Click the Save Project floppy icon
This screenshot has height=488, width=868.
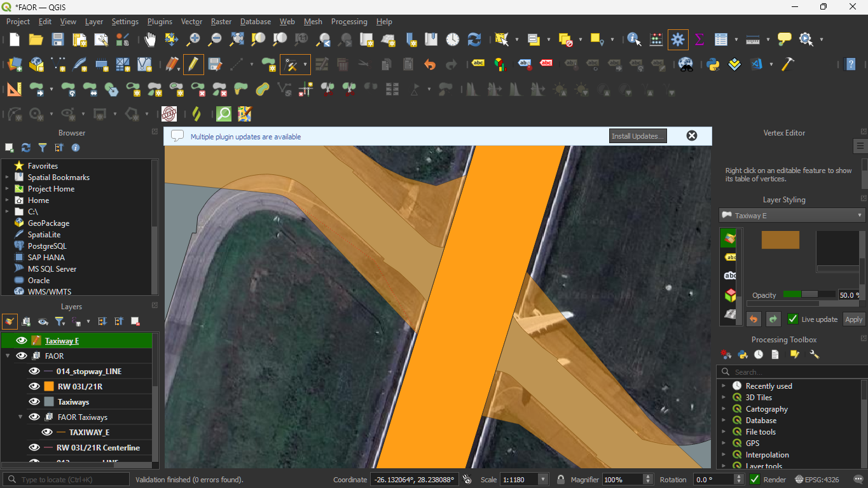pyautogui.click(x=58, y=39)
